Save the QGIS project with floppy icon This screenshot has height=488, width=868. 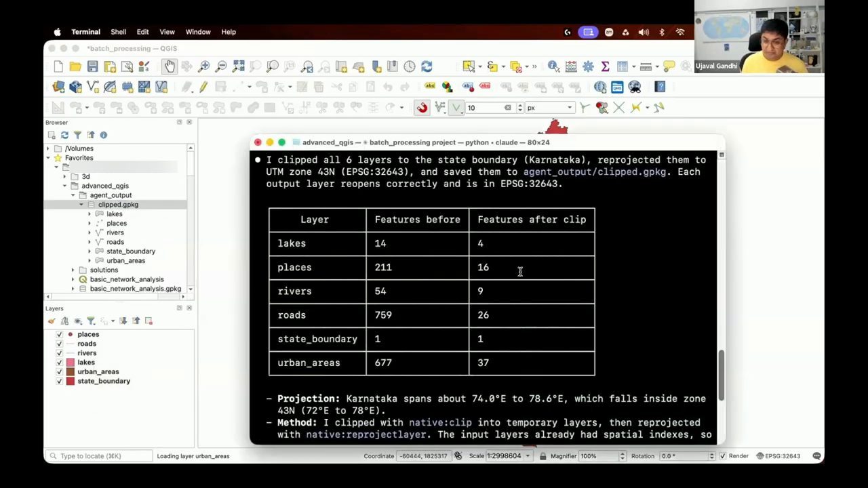click(x=92, y=66)
